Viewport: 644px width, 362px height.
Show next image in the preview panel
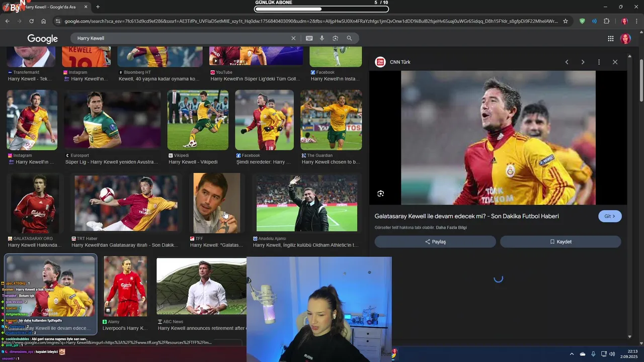583,62
